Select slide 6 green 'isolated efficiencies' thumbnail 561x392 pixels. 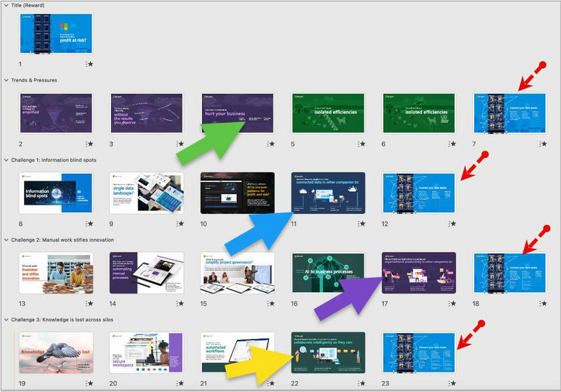click(x=419, y=113)
